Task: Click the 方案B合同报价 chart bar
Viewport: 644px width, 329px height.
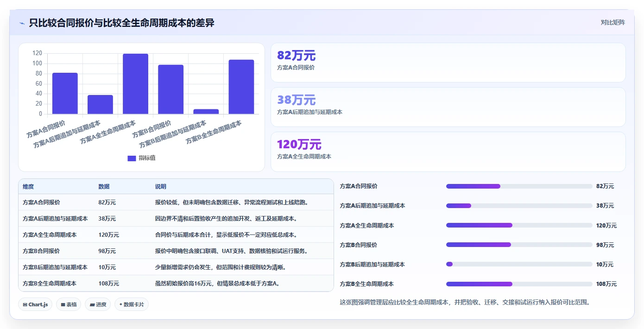Action: 170,89
